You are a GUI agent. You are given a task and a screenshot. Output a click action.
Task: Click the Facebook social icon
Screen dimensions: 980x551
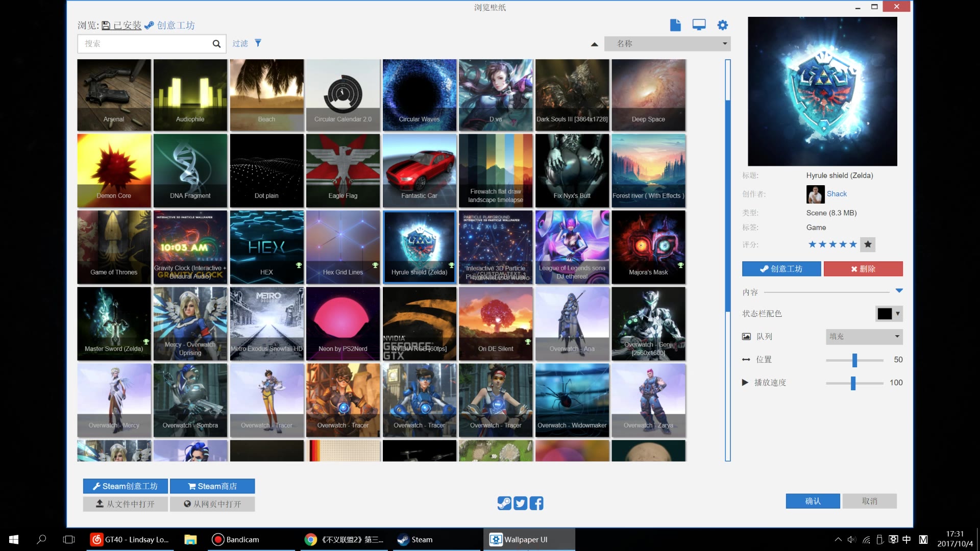[536, 504]
